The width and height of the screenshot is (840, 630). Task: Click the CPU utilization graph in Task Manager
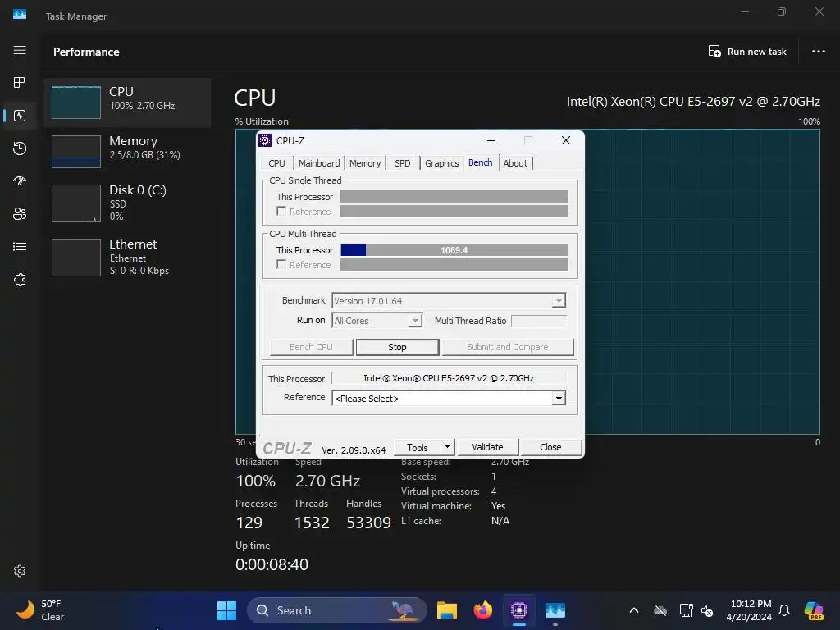click(702, 281)
